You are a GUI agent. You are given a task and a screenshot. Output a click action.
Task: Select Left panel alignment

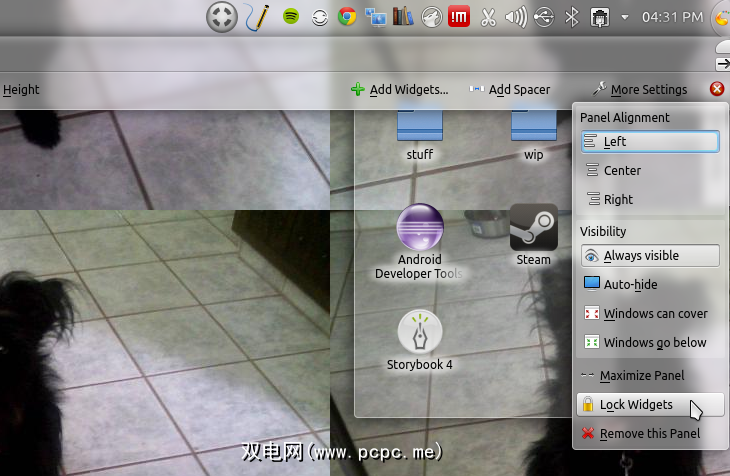tap(650, 142)
